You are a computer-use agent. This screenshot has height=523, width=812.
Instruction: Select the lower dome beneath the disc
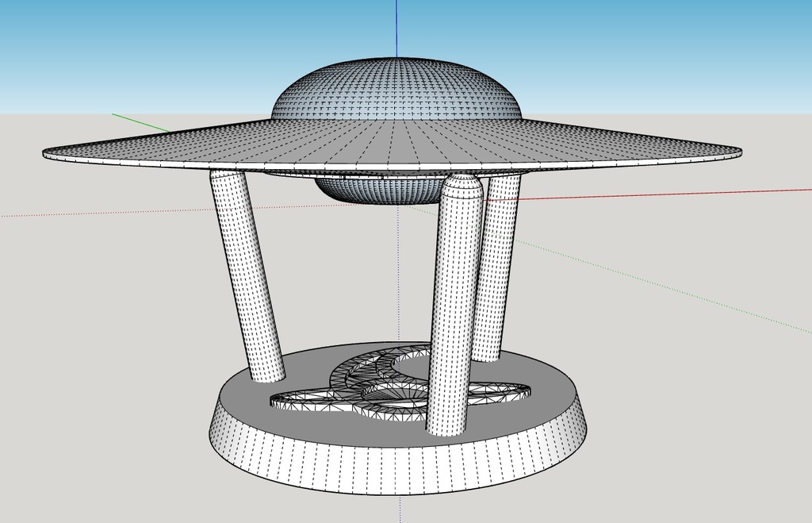(x=373, y=189)
